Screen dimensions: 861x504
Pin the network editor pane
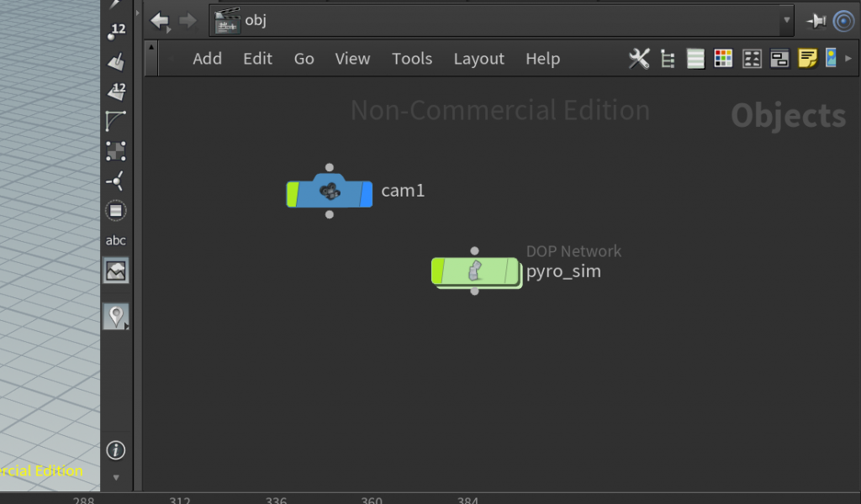pyautogui.click(x=816, y=21)
